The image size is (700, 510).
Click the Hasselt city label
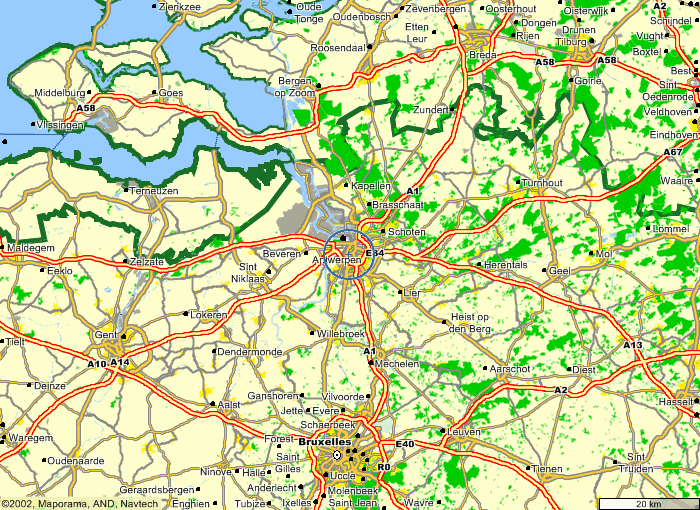677,401
